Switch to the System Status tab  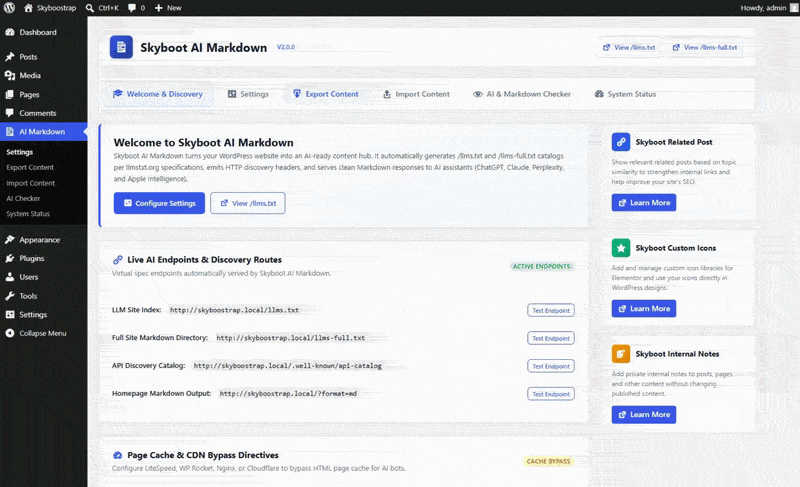(626, 94)
